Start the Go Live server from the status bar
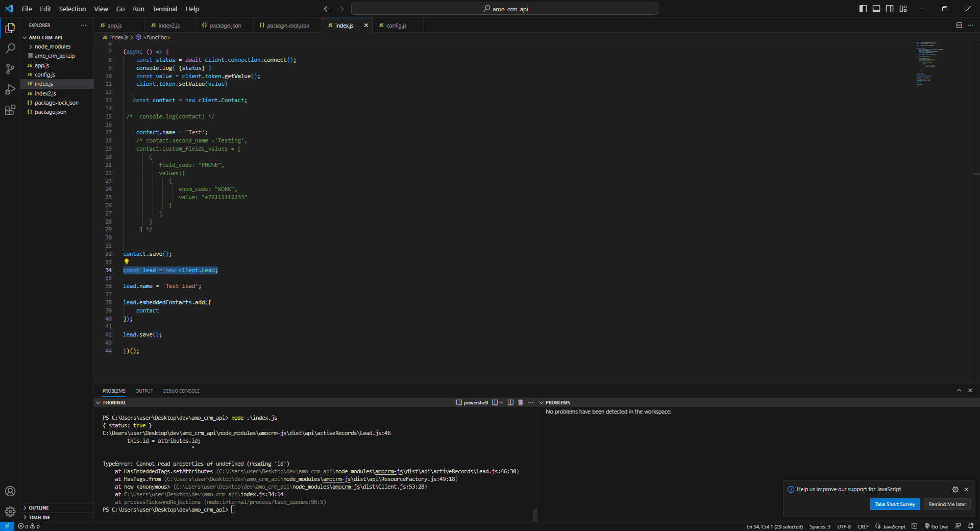Screen dimensions: 980x531 coord(937,526)
